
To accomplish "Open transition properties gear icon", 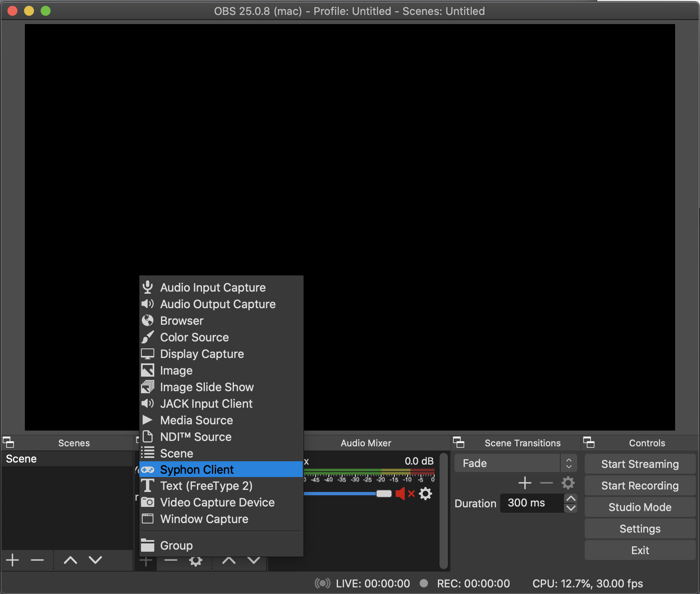I will (x=568, y=483).
